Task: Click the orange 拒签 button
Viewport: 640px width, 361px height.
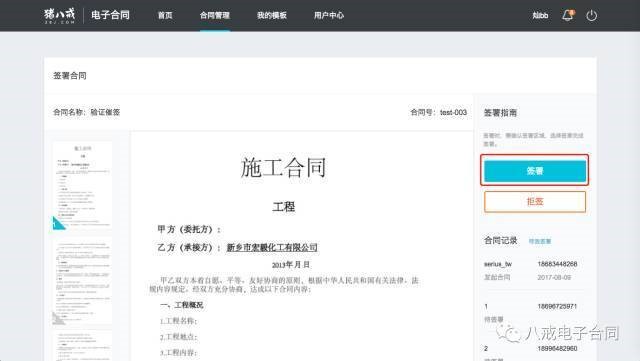Action: [x=535, y=201]
